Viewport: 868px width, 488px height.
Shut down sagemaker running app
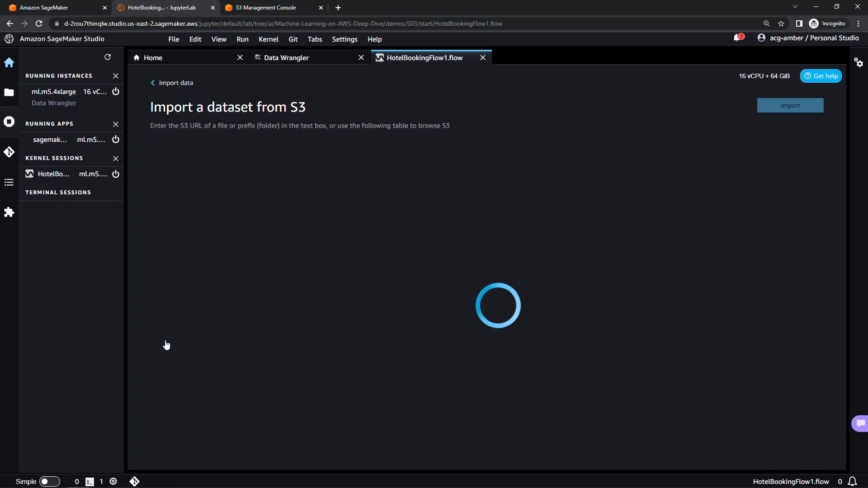tap(116, 140)
